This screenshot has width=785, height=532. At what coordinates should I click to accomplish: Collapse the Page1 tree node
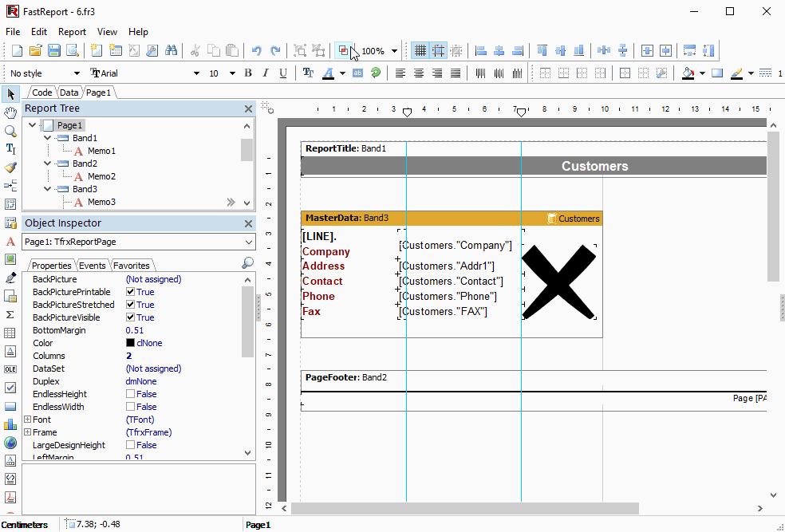click(x=33, y=125)
